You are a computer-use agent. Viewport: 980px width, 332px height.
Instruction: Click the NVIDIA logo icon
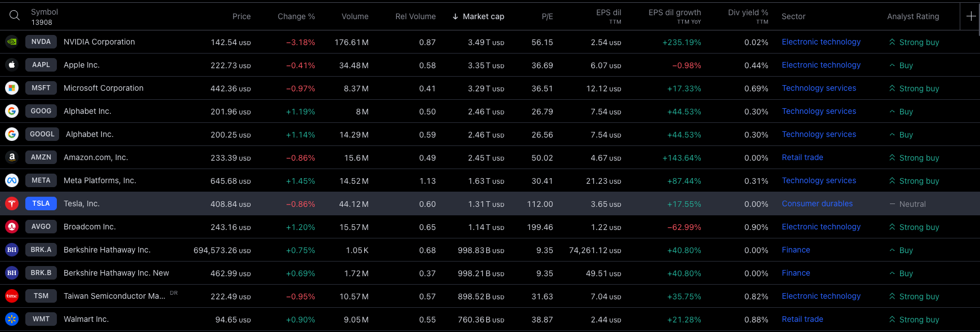click(12, 42)
